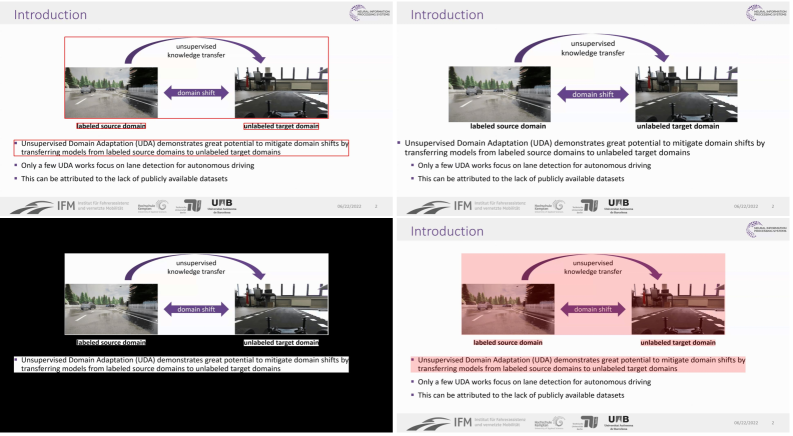Click the Introduction title on the pink-highlighted slide
Screen dimensions: 793x436
tap(447, 231)
